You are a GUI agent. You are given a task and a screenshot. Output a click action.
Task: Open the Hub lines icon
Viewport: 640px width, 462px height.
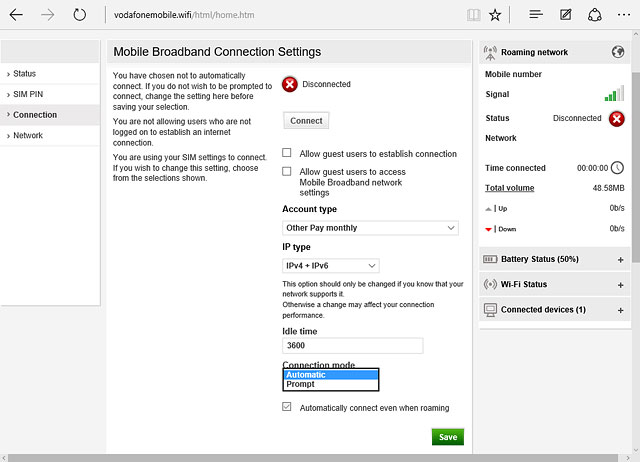tap(536, 15)
